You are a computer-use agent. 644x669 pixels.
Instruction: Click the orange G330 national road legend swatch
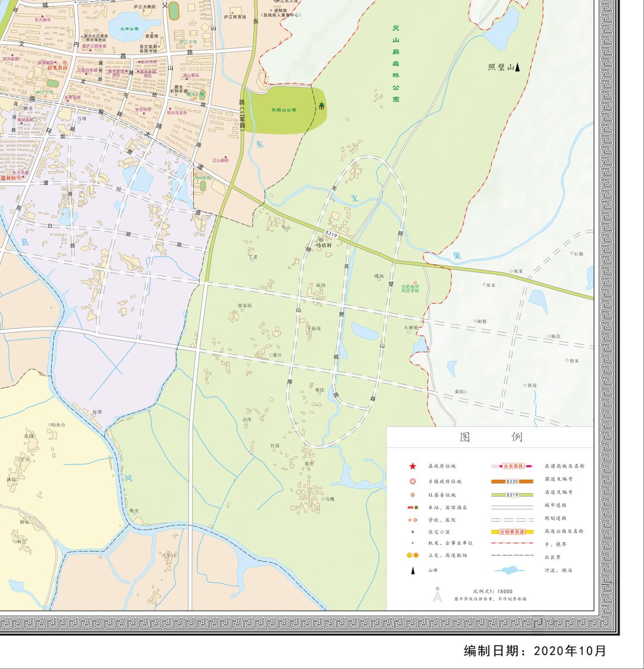pyautogui.click(x=512, y=481)
